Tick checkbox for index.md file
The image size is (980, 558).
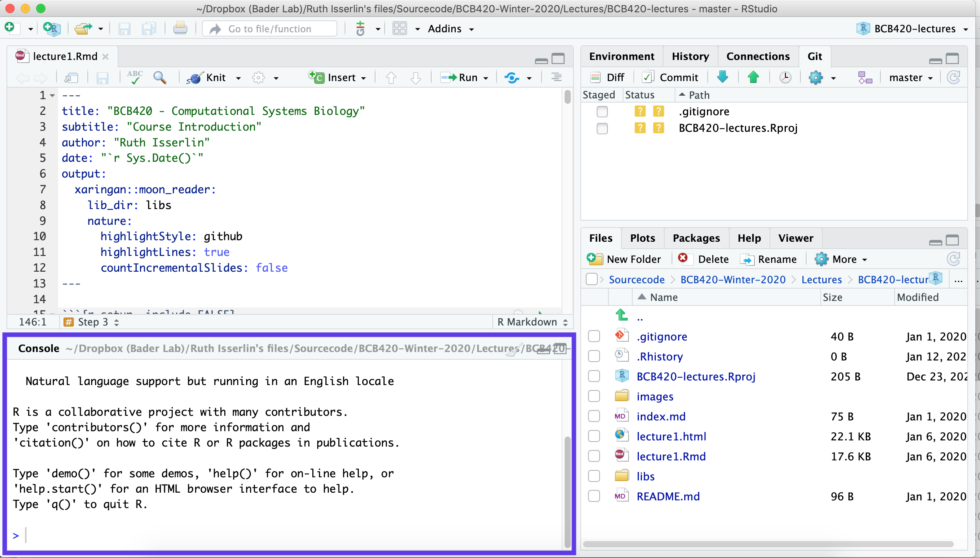(x=594, y=416)
